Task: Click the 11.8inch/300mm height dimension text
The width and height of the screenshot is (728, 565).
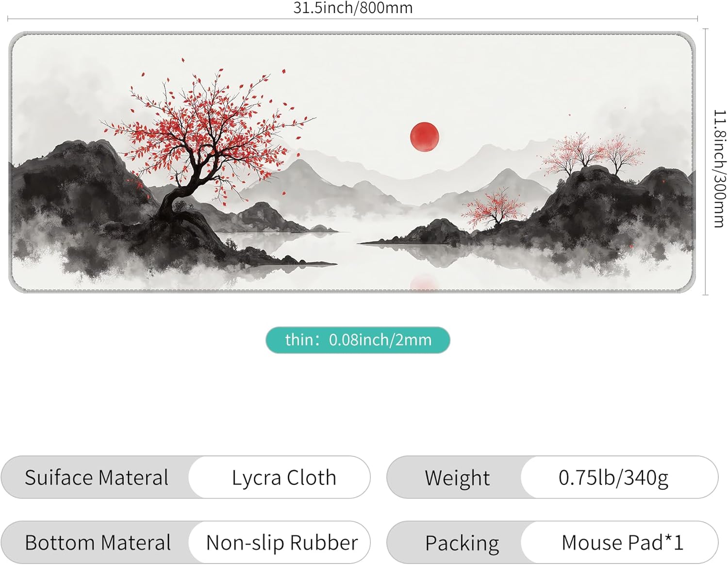Action: click(x=720, y=168)
